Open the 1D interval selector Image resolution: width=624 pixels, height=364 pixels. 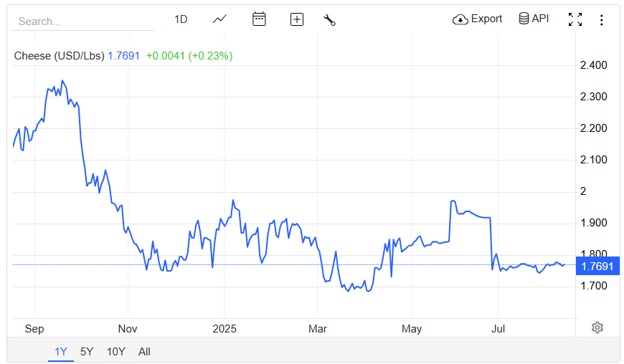tap(181, 19)
